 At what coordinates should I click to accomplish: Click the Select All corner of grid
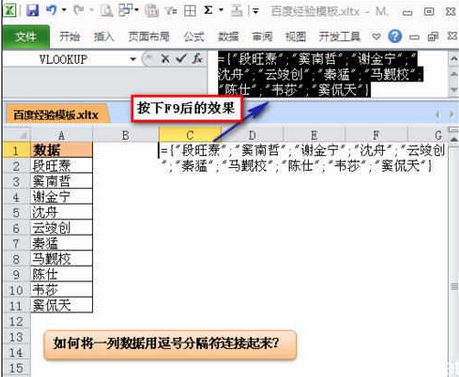tap(17, 135)
